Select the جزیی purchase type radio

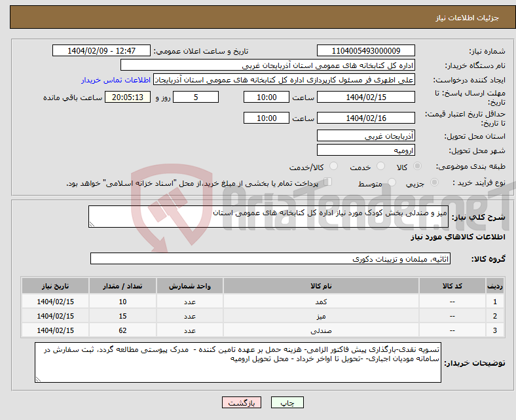[434, 183]
